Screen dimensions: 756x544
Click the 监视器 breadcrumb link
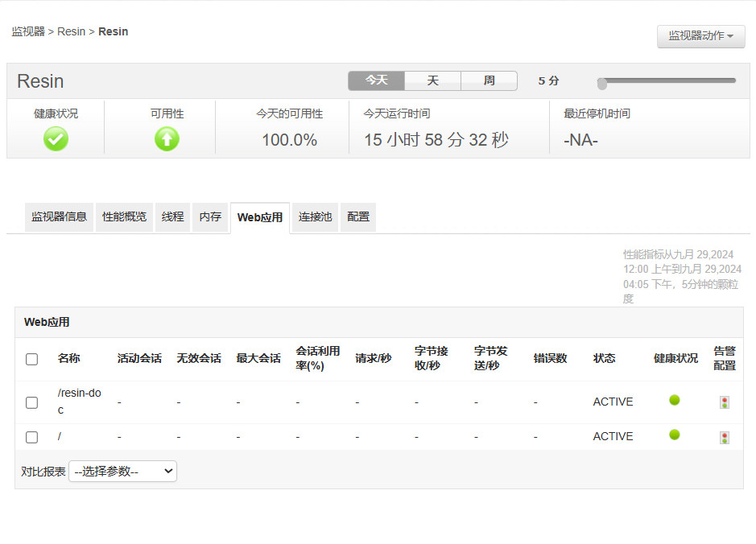coord(27,32)
